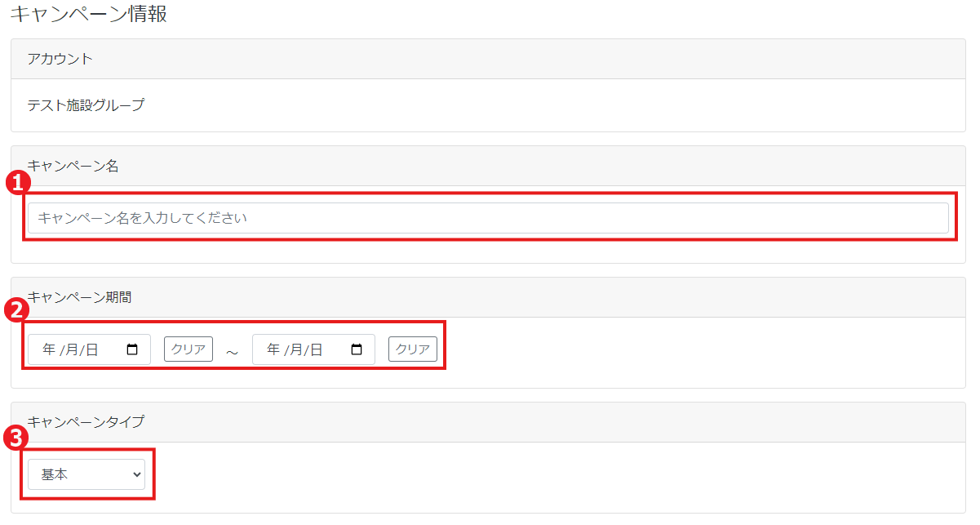980x525 pixels.
Task: Click the chevron arrow of the 基本 select box
Action: point(134,474)
